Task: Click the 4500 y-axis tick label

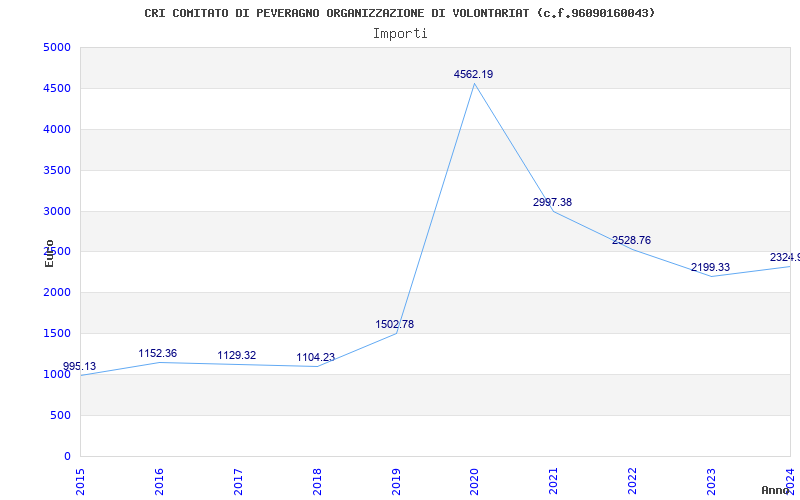Action: pyautogui.click(x=57, y=88)
